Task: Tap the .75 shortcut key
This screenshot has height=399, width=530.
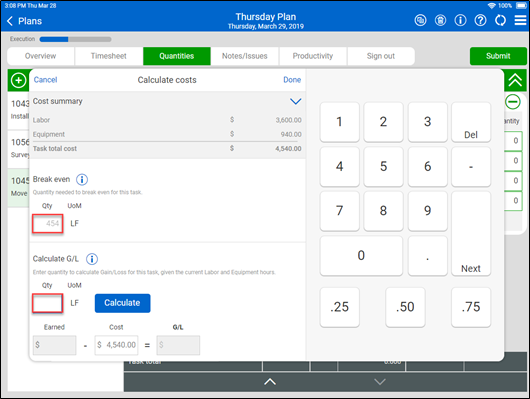Action: [471, 307]
